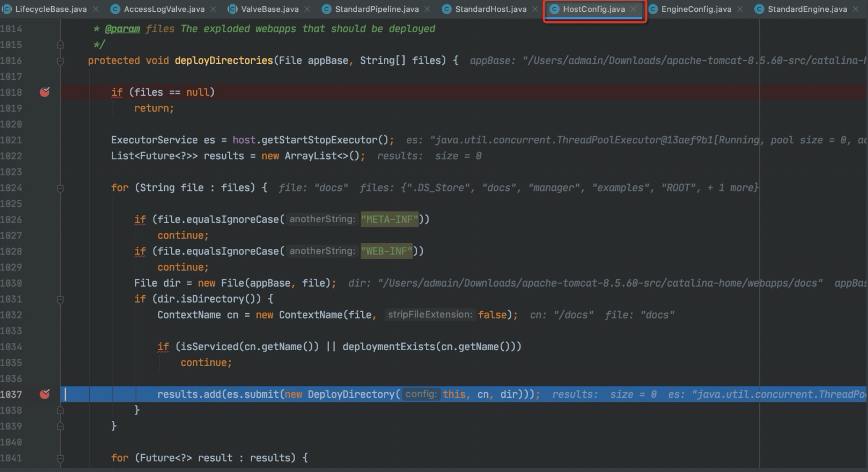Image resolution: width=868 pixels, height=472 pixels.
Task: Click the class icon on AccessLogValve.java tab
Action: (x=115, y=9)
